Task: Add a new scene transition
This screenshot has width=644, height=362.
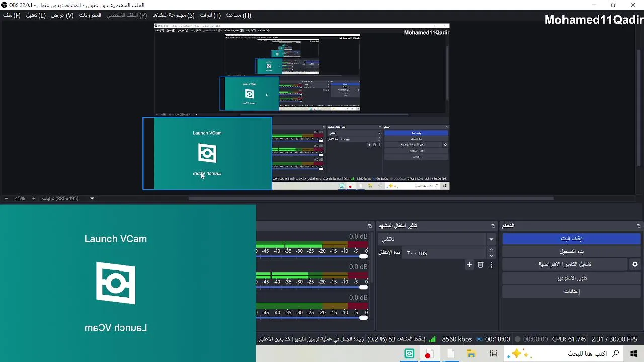Action: (469, 265)
